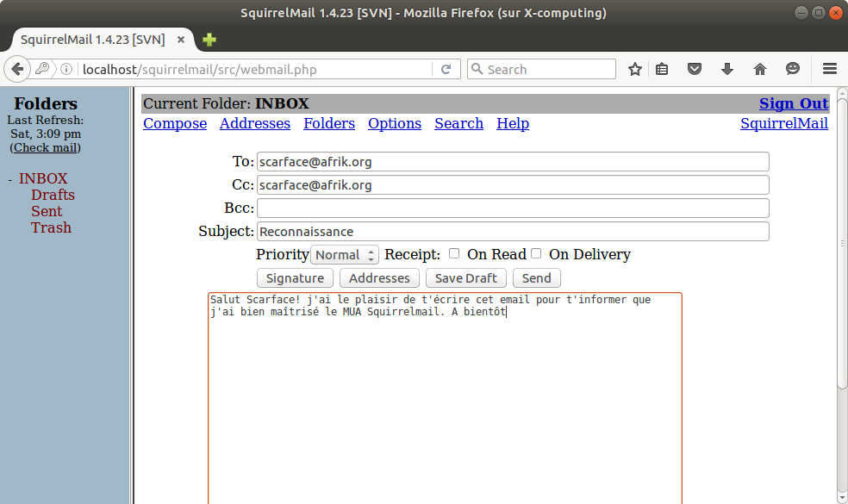Screen dimensions: 848x504
Task: Close the SquirrelMail 1.4.23 tab
Action: [181, 40]
